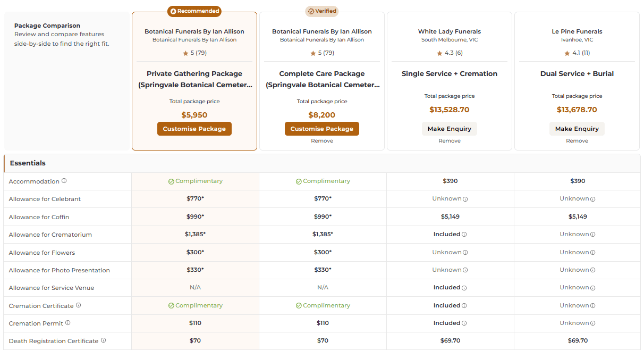The height and width of the screenshot is (350, 644).
Task: Click the Verified badge
Action: pos(322,11)
